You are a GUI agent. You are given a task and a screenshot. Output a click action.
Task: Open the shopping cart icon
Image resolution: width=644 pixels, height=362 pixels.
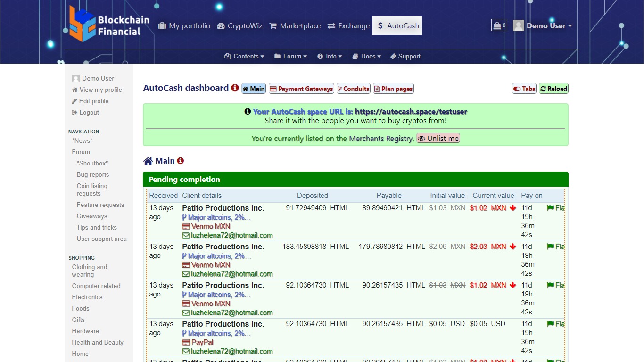point(499,25)
